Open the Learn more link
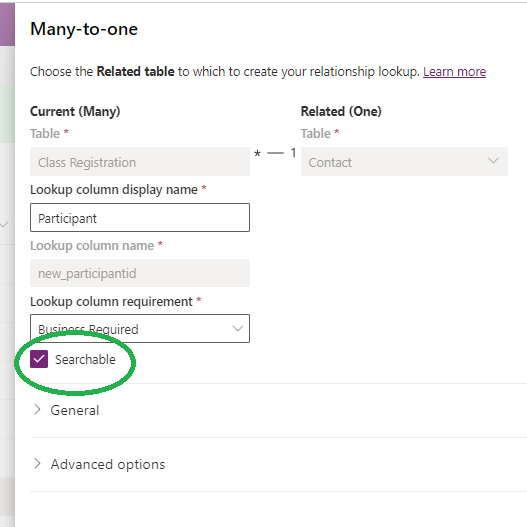 coord(454,72)
